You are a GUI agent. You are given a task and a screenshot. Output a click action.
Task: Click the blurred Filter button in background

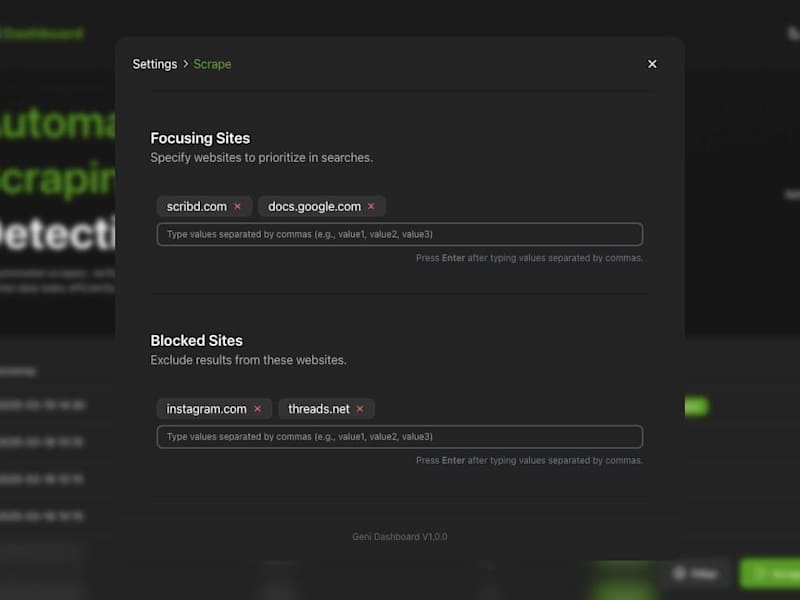(x=696, y=574)
